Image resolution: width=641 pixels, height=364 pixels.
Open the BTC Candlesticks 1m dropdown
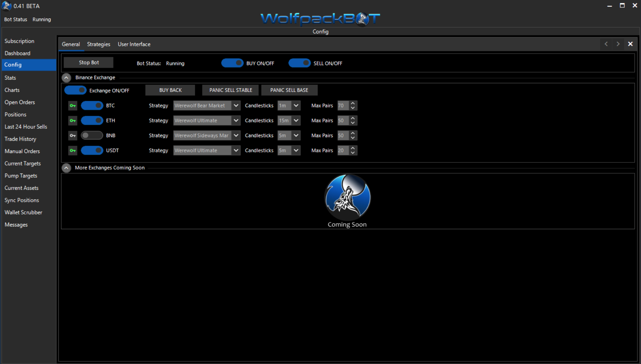point(289,105)
